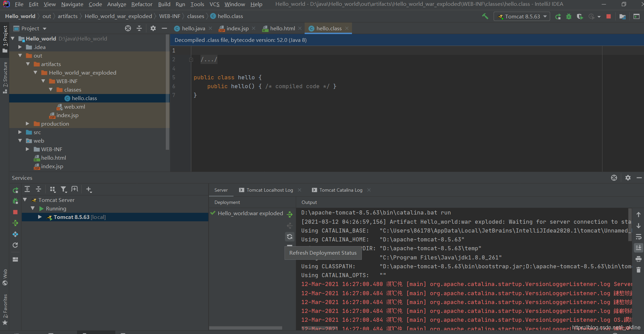Collapse the out folder in the project tree
The width and height of the screenshot is (644, 334).
tap(20, 55)
